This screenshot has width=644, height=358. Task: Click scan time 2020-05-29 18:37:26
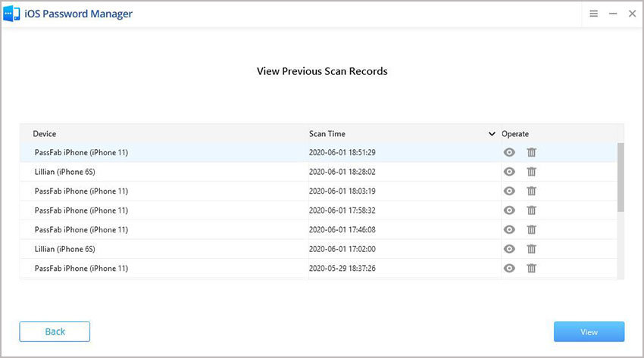tap(342, 268)
